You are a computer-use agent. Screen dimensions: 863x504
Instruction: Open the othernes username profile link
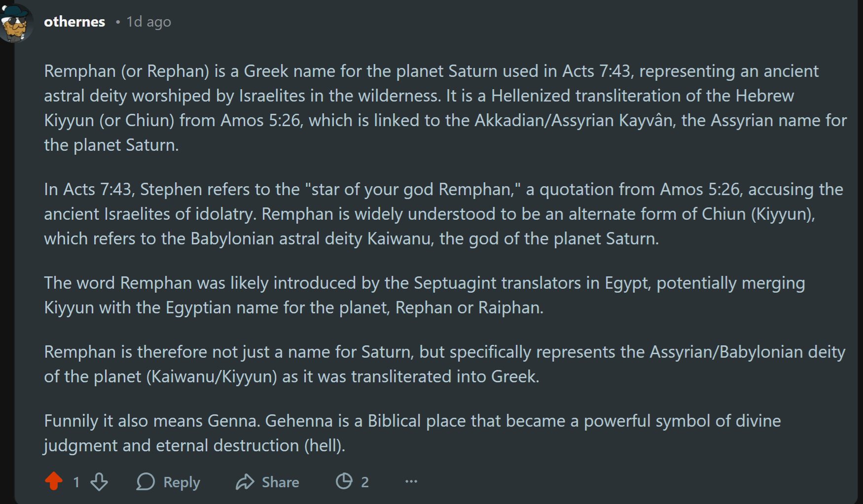coord(74,22)
